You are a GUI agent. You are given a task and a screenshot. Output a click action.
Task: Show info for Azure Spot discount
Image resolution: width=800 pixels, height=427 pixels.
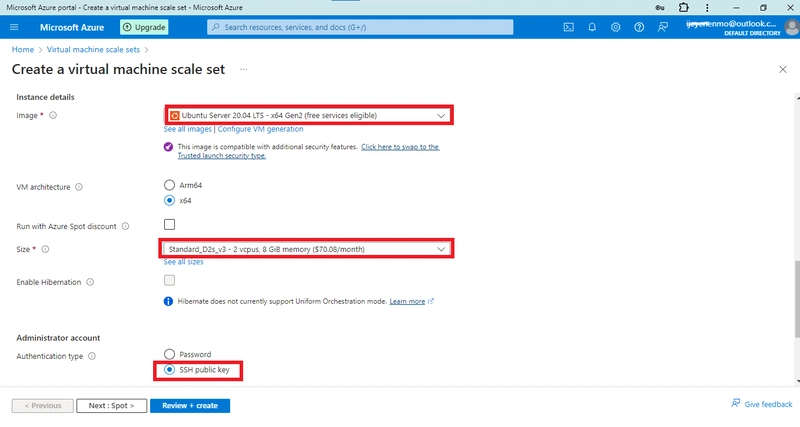(125, 226)
